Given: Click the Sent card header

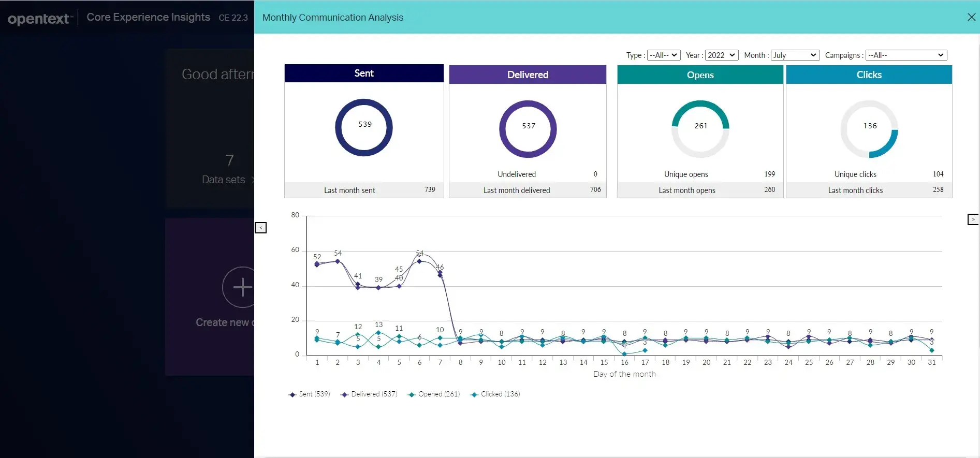Looking at the screenshot, I should tap(364, 73).
